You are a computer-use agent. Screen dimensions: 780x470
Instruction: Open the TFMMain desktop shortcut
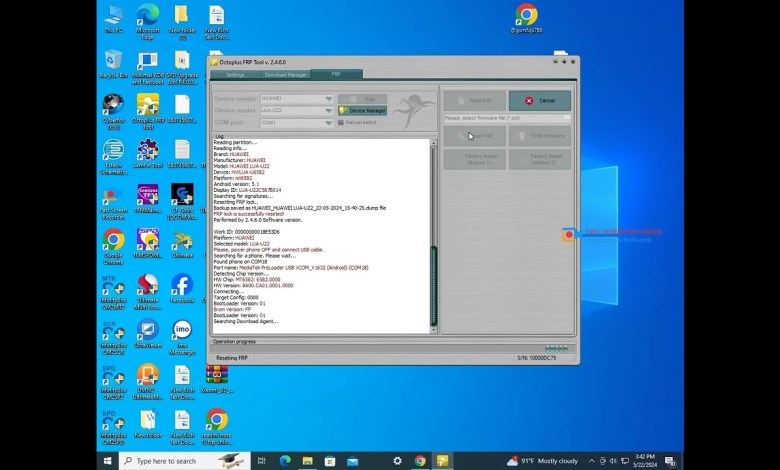pos(148,199)
